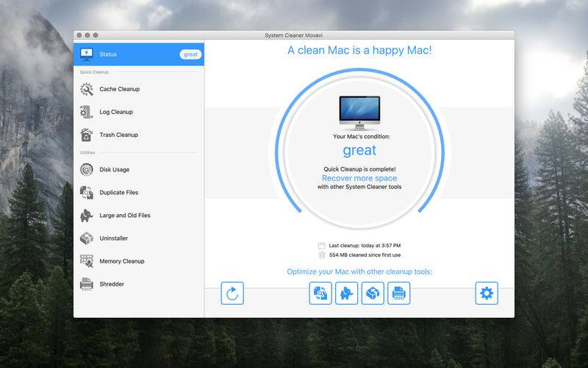This screenshot has height=368, width=588.
Task: Click the Memory Cleanup chip icon
Action: [87, 261]
